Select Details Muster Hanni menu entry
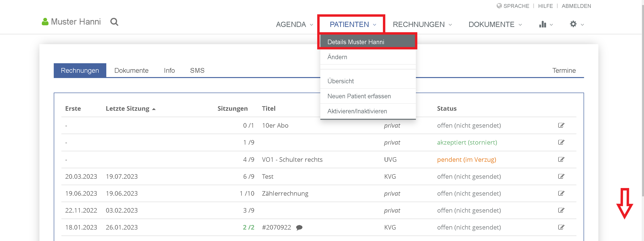The image size is (644, 241). 367,42
